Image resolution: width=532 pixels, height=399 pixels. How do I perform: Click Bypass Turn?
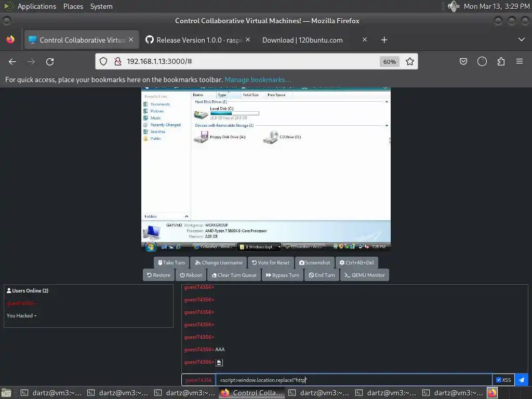coord(282,275)
